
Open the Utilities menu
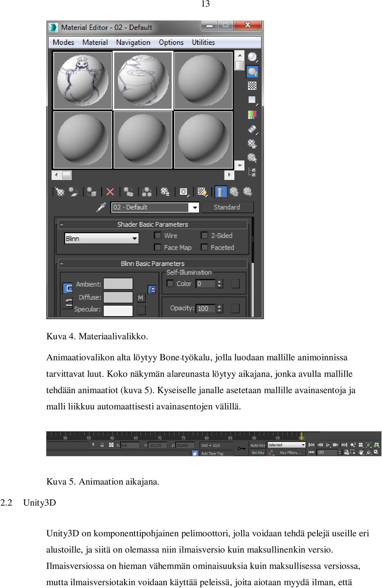pos(203,42)
